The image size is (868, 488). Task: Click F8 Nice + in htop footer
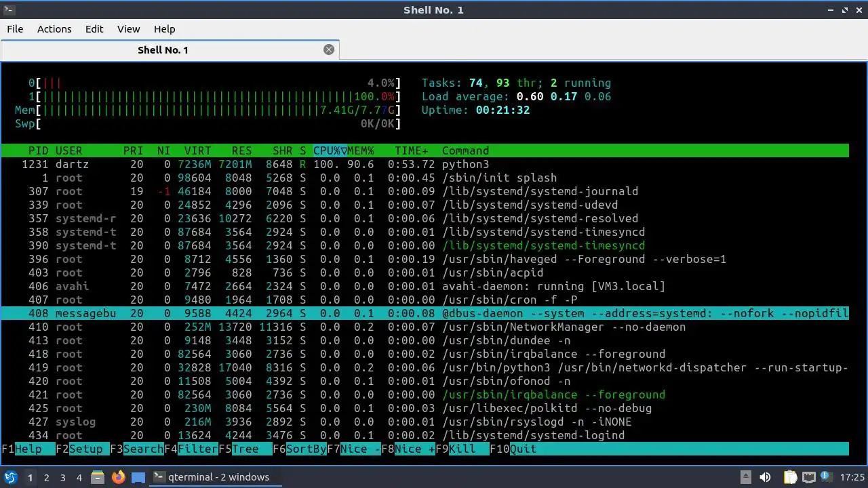[x=408, y=449]
